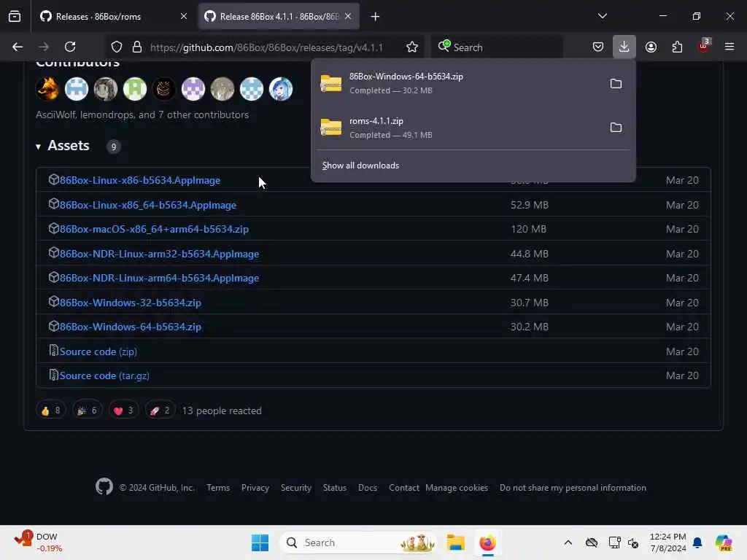View site security lock information
This screenshot has width=747, height=560.
(x=137, y=47)
